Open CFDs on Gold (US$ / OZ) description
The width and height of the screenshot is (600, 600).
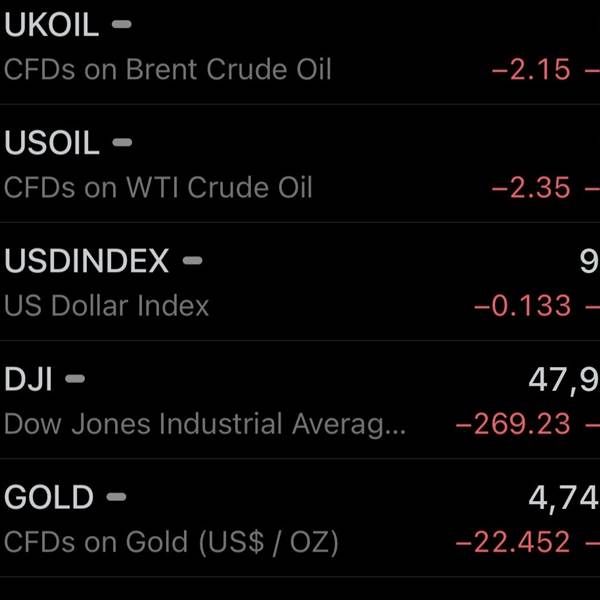(171, 543)
